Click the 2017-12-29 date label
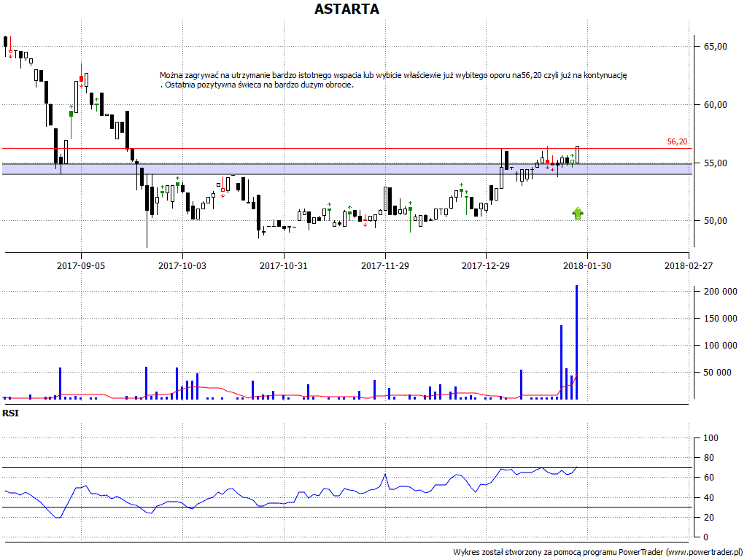The image size is (747, 560). coord(486,266)
